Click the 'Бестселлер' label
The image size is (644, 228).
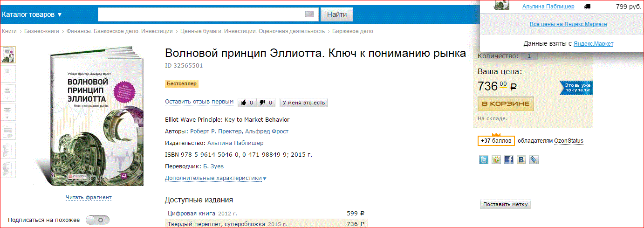pos(182,84)
